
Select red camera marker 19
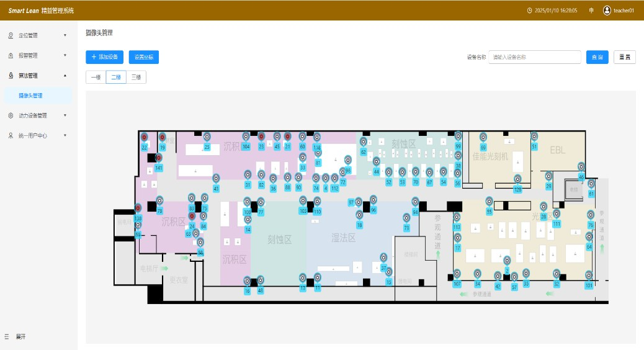click(x=162, y=138)
